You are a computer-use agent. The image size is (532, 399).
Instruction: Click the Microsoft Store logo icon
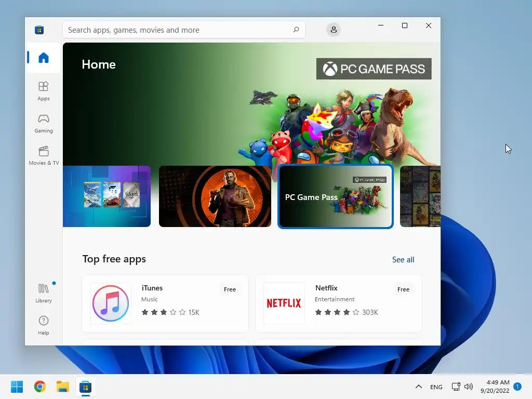coord(39,30)
